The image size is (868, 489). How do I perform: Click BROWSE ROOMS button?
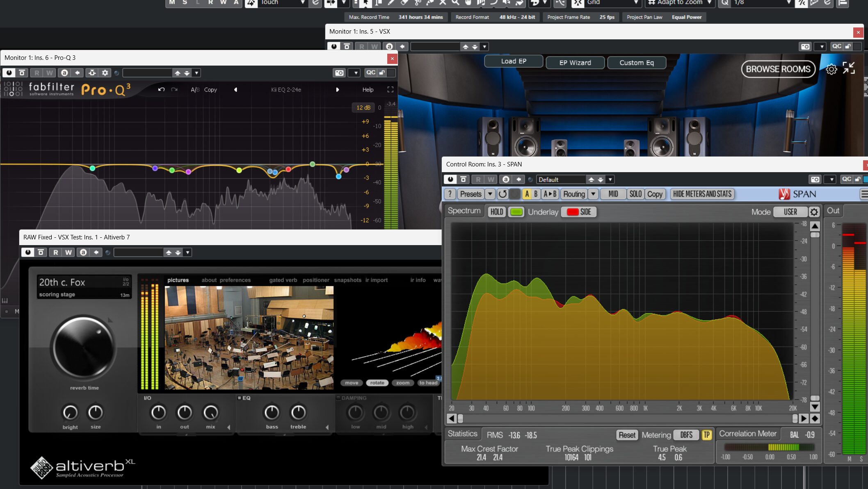pos(778,69)
